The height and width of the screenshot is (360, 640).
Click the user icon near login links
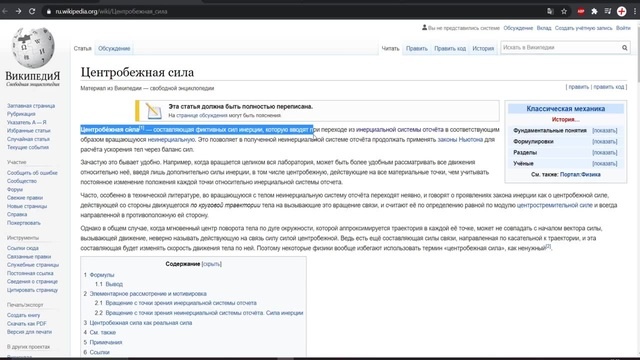click(x=424, y=28)
